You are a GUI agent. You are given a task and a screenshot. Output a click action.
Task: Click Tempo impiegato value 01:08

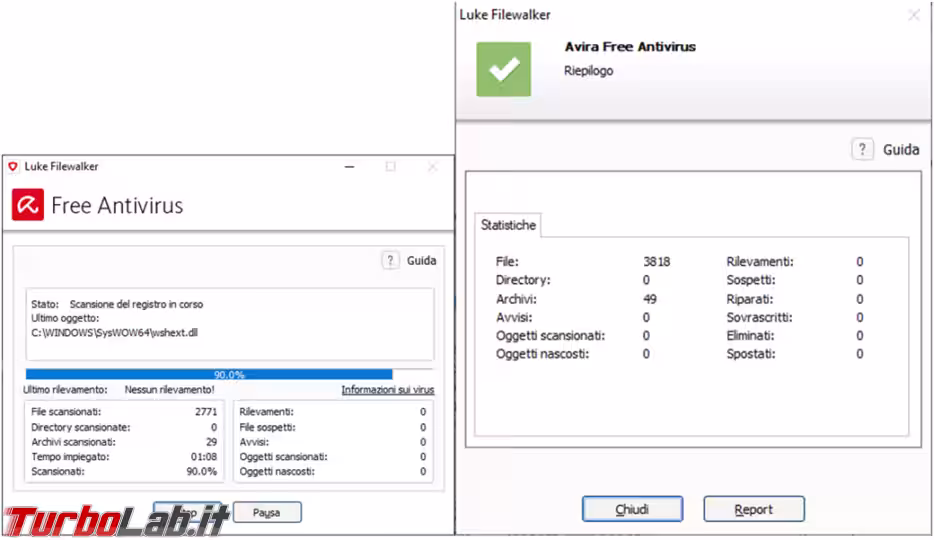pos(204,457)
